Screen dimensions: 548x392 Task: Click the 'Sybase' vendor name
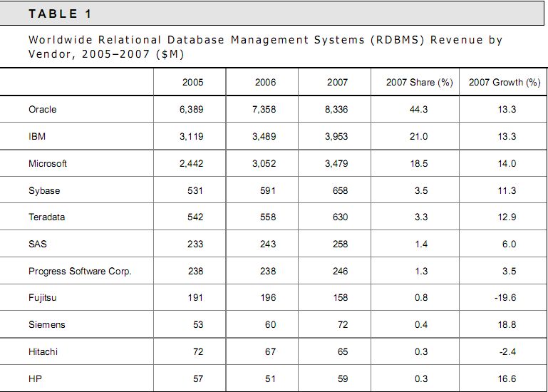click(44, 190)
